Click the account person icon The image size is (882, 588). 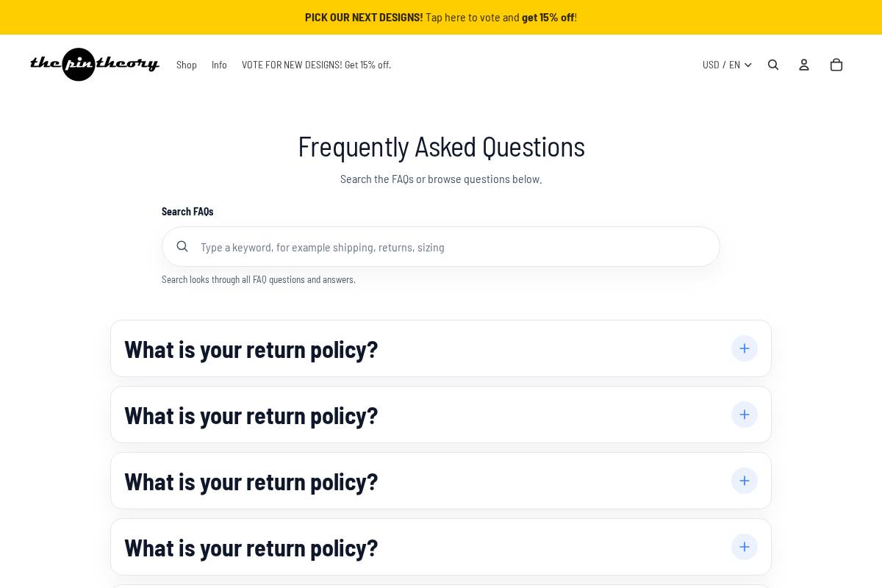pyautogui.click(x=804, y=65)
